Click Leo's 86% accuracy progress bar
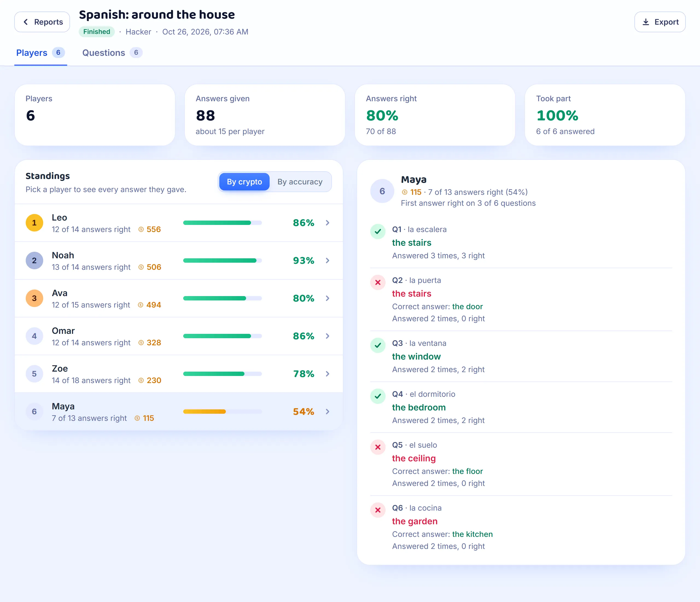The height and width of the screenshot is (602, 700). (223, 223)
